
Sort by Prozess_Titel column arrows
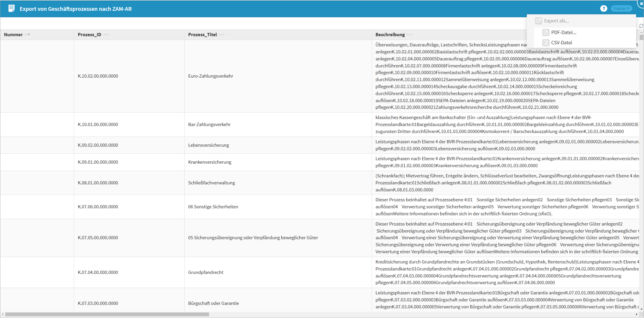pyautogui.click(x=222, y=35)
